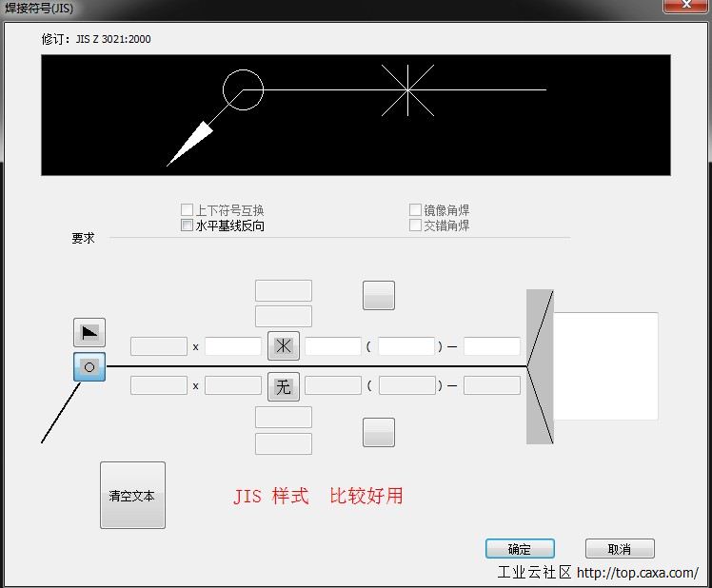Click the lower-left size field before the x
The width and height of the screenshot is (712, 588).
(159, 385)
